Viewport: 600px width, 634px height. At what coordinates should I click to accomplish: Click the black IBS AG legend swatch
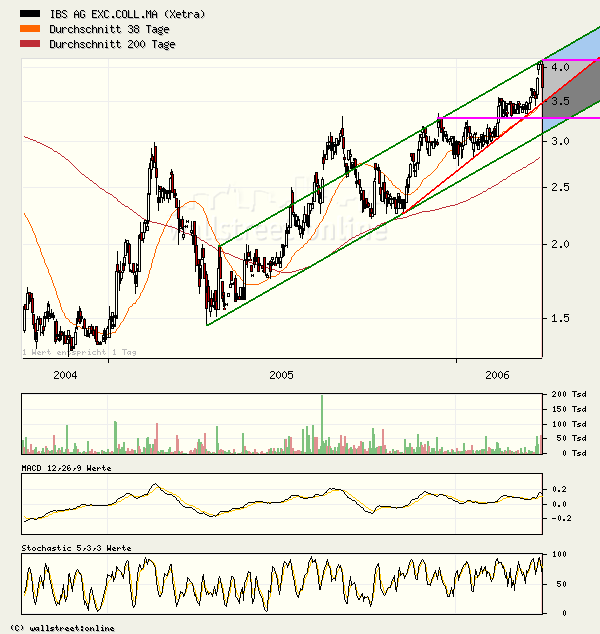(x=30, y=14)
